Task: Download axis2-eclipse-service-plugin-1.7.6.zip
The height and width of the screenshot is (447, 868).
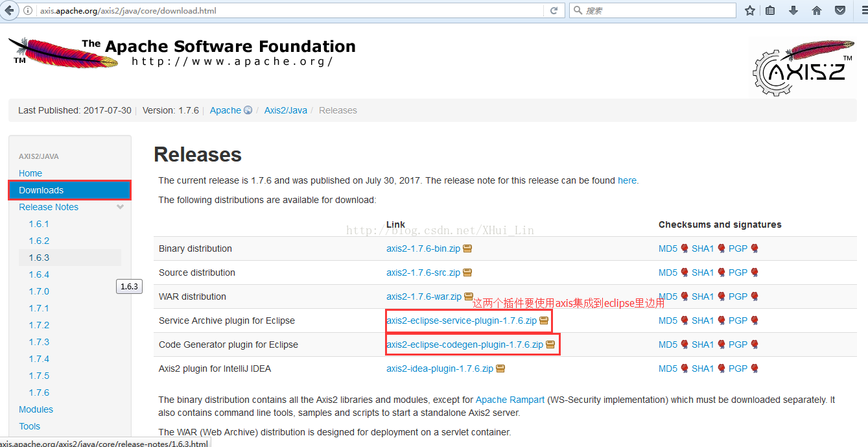Action: (x=462, y=320)
